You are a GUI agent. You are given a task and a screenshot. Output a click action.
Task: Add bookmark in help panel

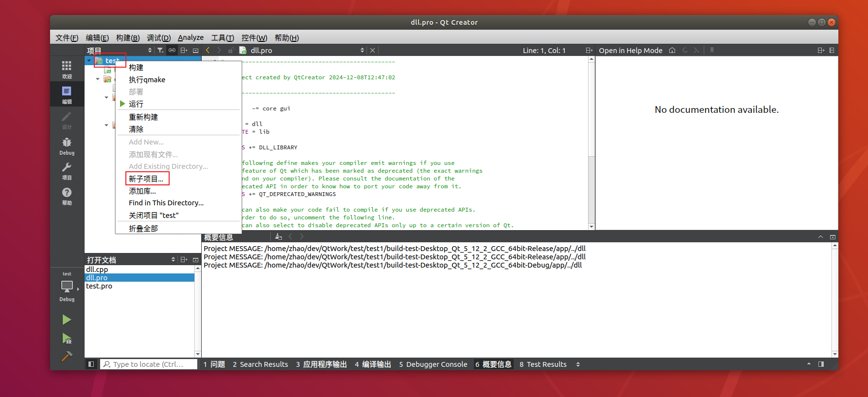pyautogui.click(x=712, y=51)
